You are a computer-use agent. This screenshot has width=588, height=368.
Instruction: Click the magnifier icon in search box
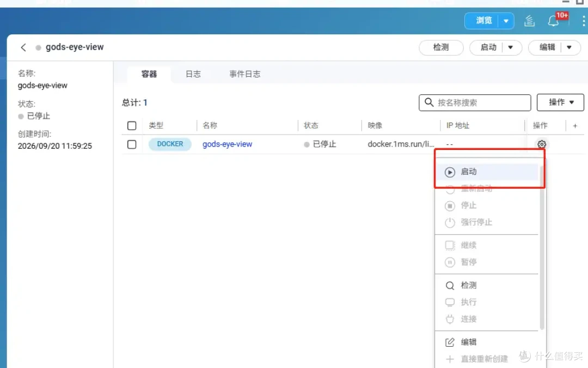coord(429,102)
